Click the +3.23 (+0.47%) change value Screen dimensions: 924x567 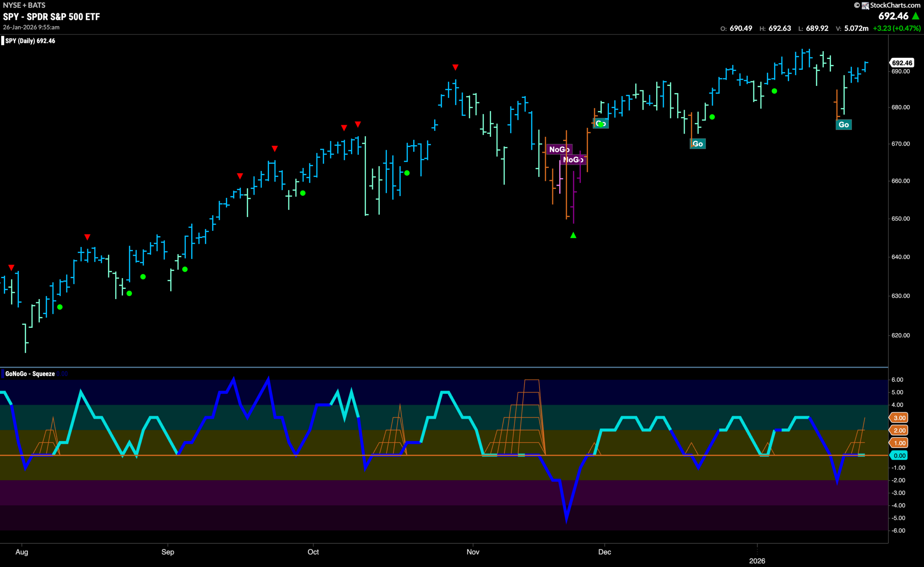(x=897, y=29)
